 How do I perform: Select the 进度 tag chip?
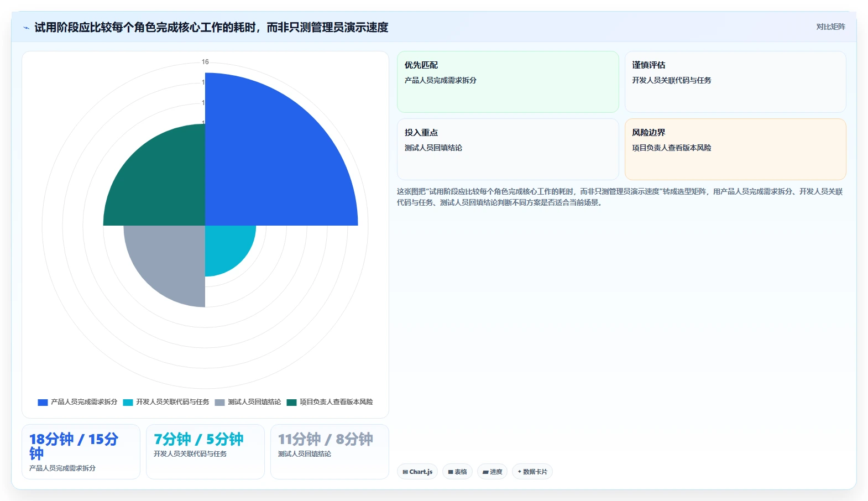(492, 472)
